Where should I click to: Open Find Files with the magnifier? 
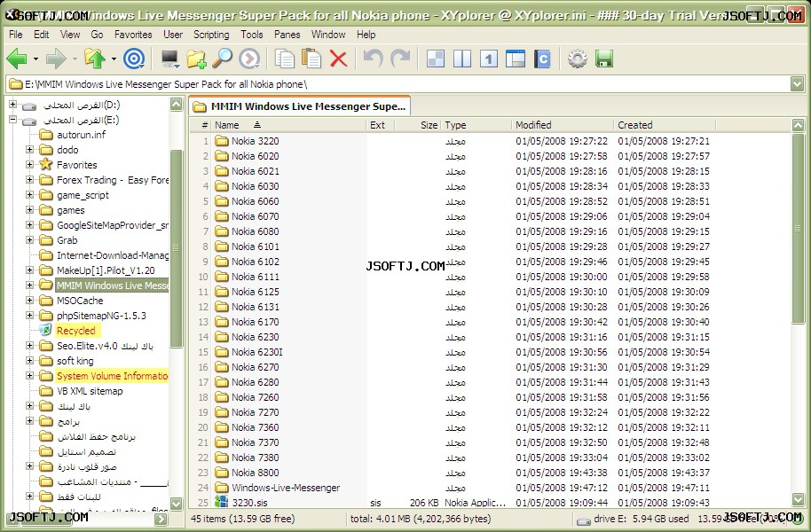pyautogui.click(x=223, y=59)
